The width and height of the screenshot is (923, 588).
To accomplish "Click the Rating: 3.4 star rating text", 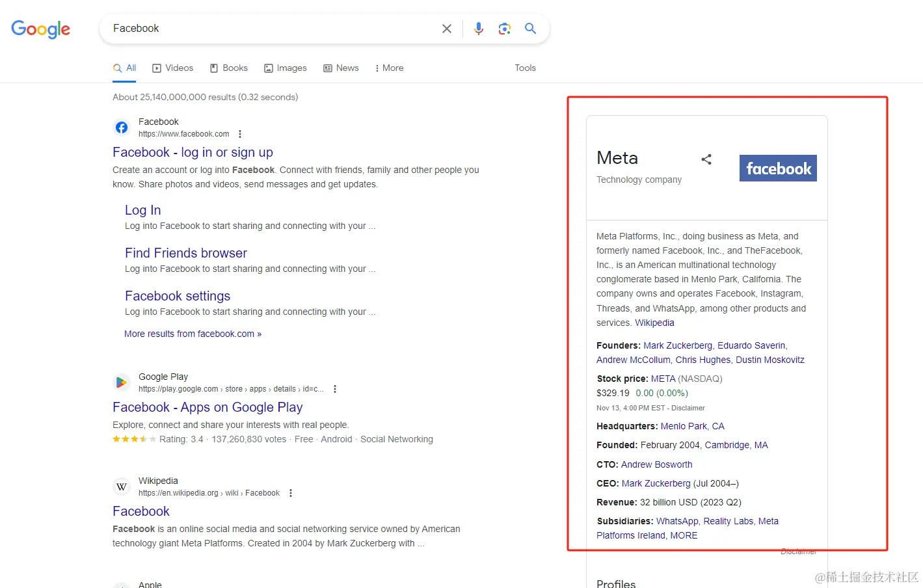I will 181,439.
